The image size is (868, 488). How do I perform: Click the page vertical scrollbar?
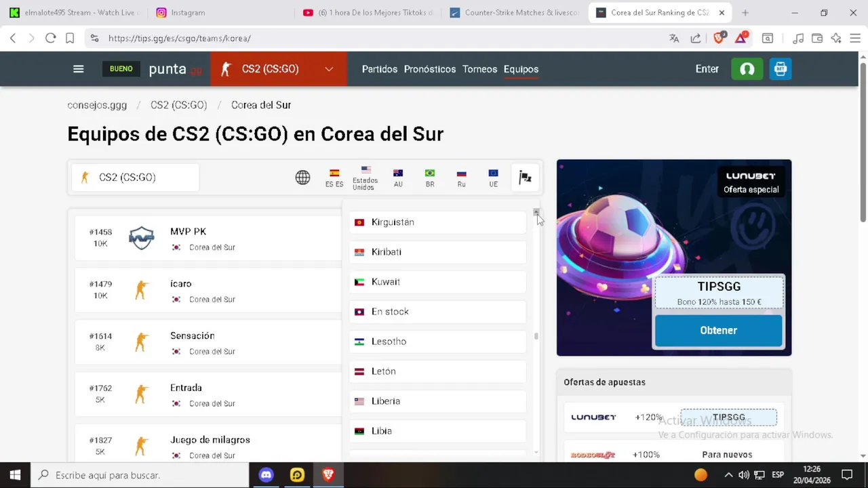pyautogui.click(x=863, y=142)
